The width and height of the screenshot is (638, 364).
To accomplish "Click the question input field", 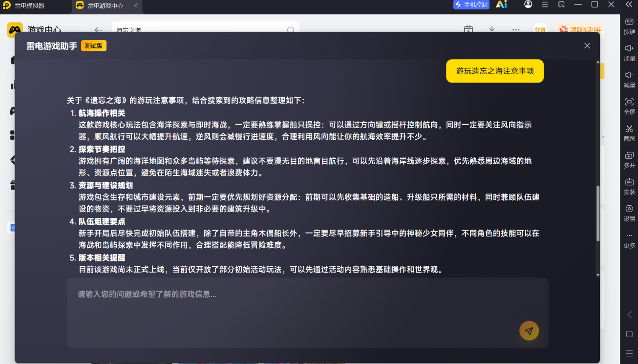I will (308, 313).
